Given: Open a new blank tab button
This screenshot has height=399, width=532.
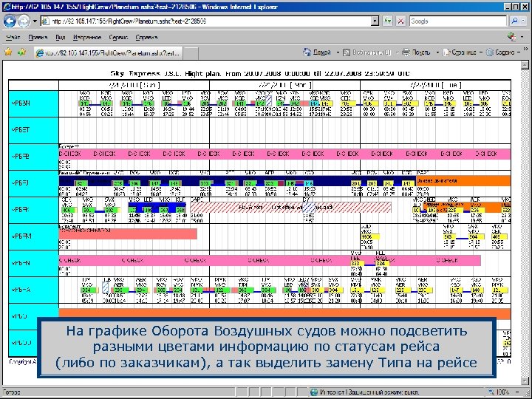Looking at the screenshot, I should [x=191, y=53].
